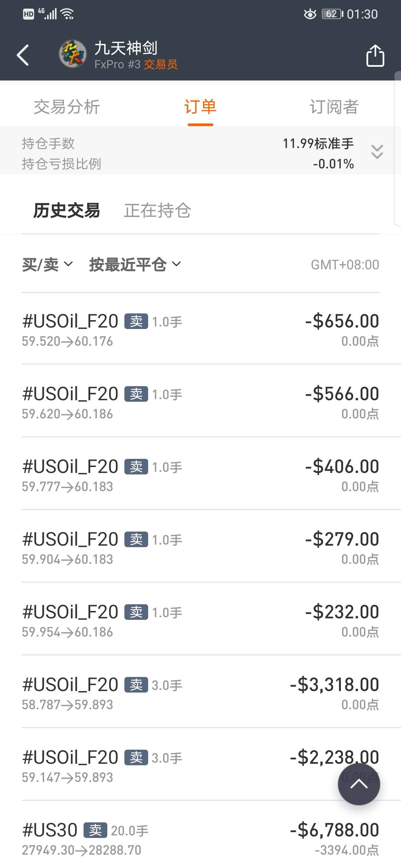Viewport: 401px width, 868px height.
Task: Tap the eye comfort status bar icon
Action: coord(310,14)
